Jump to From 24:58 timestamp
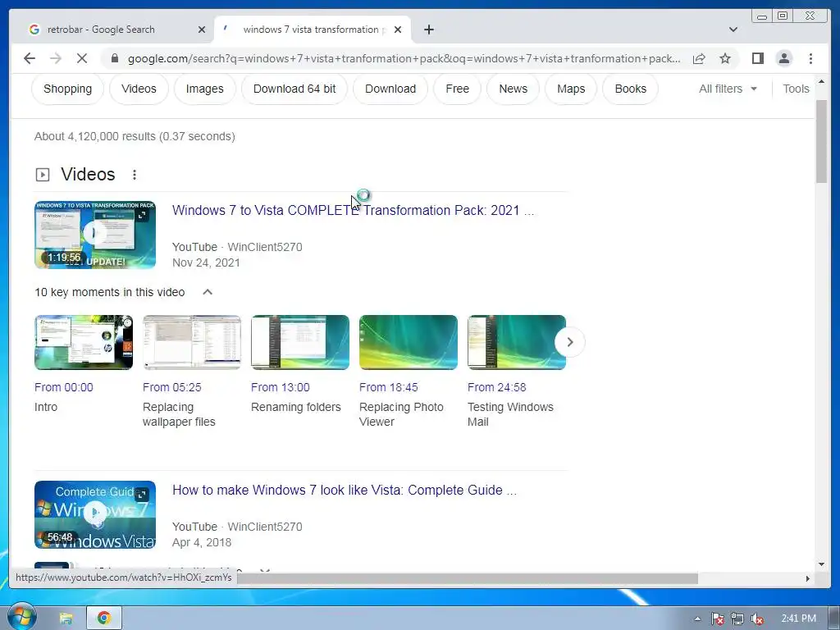The image size is (840, 630). click(496, 387)
